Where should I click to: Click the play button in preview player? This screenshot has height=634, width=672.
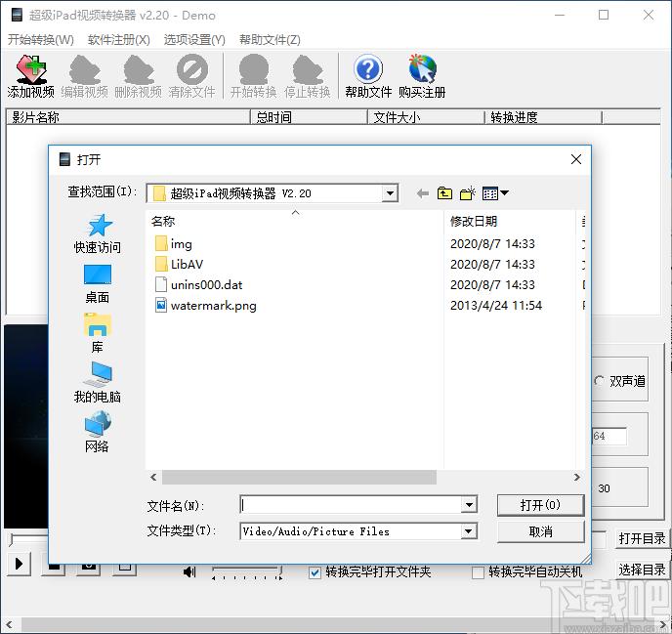click(x=19, y=564)
